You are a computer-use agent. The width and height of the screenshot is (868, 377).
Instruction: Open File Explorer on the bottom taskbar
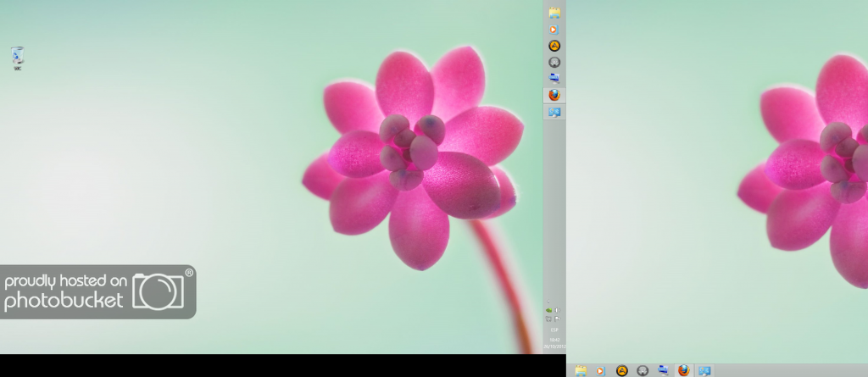click(580, 370)
